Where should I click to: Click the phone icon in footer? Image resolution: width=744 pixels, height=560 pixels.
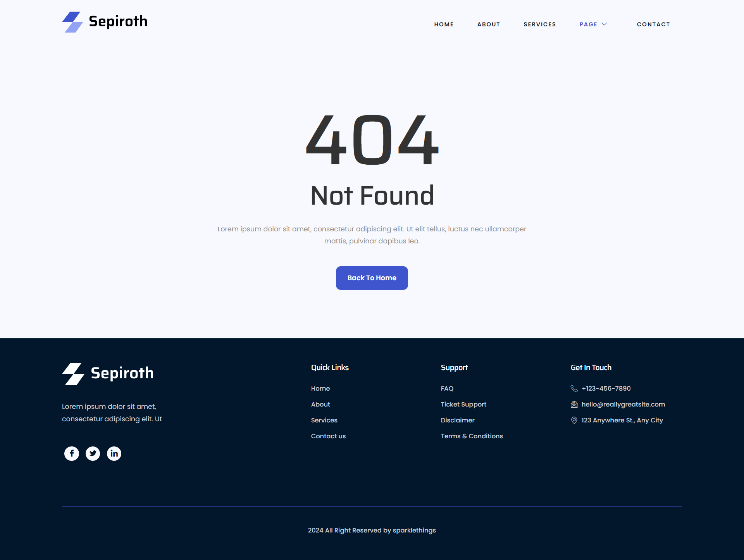[574, 388]
